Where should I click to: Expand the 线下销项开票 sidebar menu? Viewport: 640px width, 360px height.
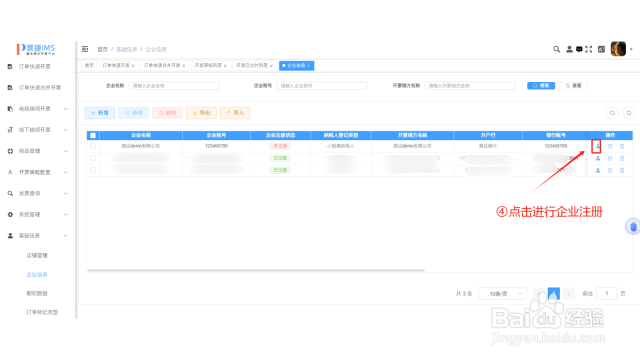point(38,130)
